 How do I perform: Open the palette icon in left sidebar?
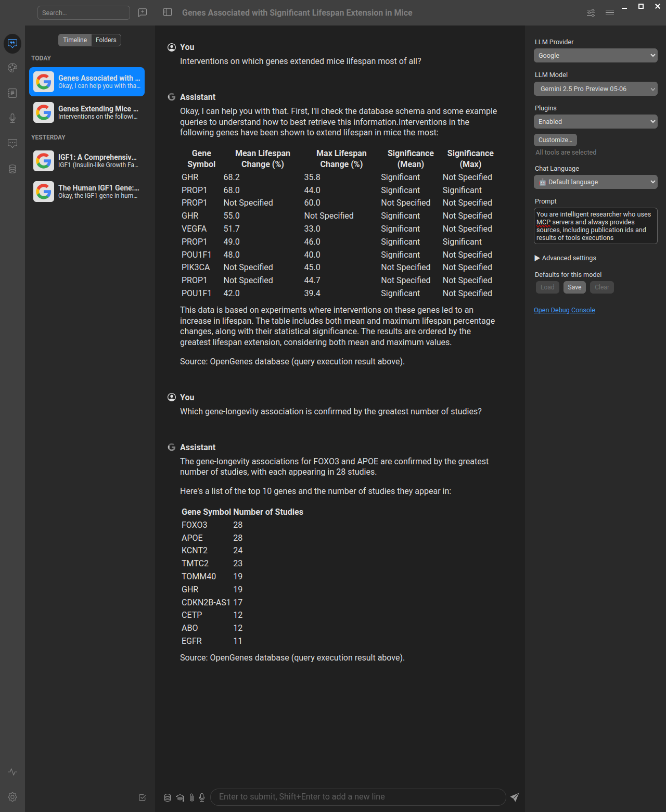[12, 68]
